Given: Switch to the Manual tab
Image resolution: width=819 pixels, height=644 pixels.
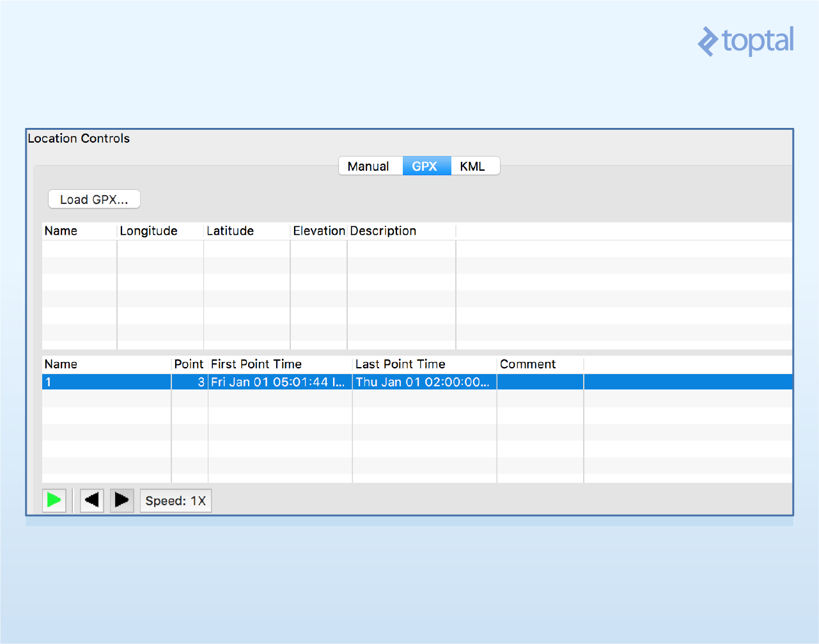Looking at the screenshot, I should [370, 166].
